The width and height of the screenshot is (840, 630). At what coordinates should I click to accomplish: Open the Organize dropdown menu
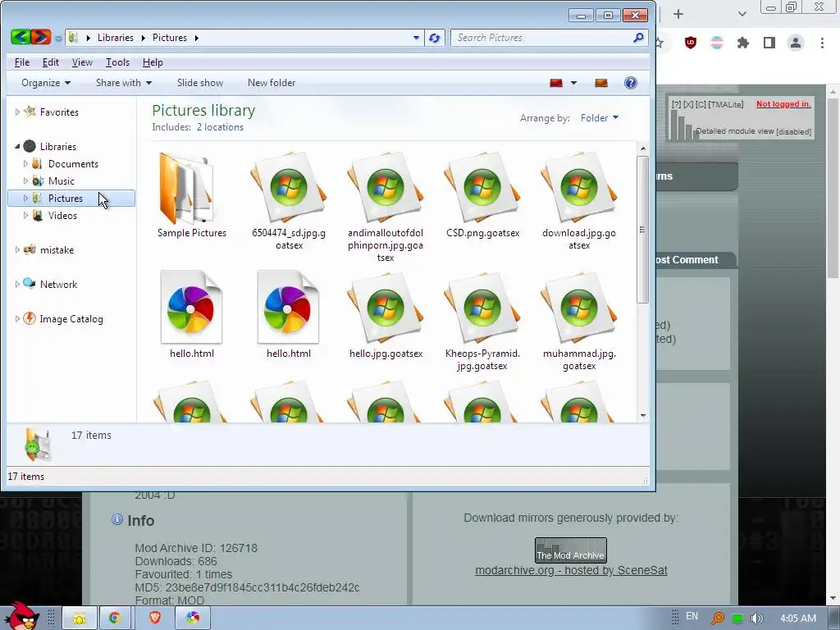(x=46, y=83)
